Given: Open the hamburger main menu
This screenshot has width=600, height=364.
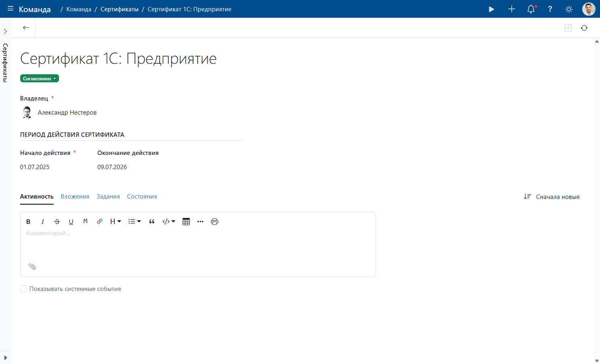Looking at the screenshot, I should click(x=11, y=8).
